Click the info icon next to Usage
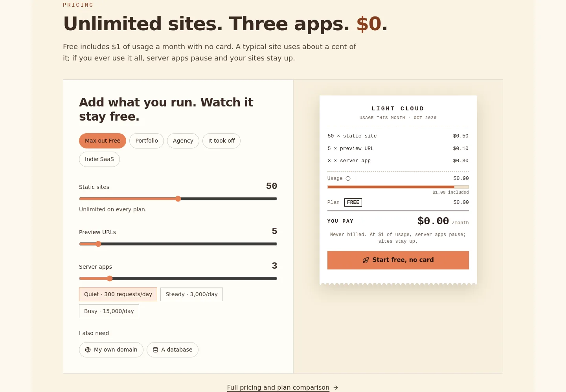This screenshot has width=566, height=392. point(348,179)
